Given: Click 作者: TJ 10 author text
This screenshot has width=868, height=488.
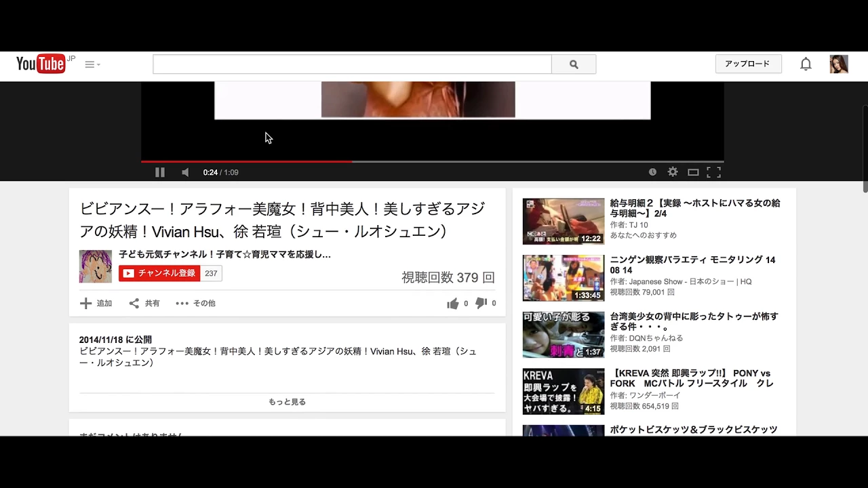Looking at the screenshot, I should [629, 225].
